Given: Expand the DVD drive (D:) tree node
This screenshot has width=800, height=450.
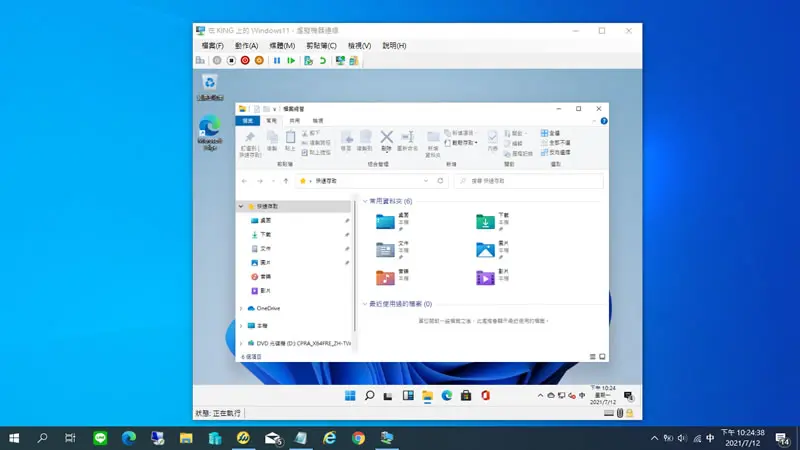Looking at the screenshot, I should [x=241, y=343].
